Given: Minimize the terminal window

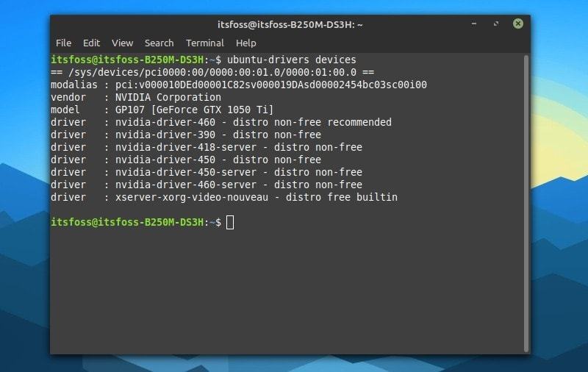Looking at the screenshot, I should (x=476, y=24).
